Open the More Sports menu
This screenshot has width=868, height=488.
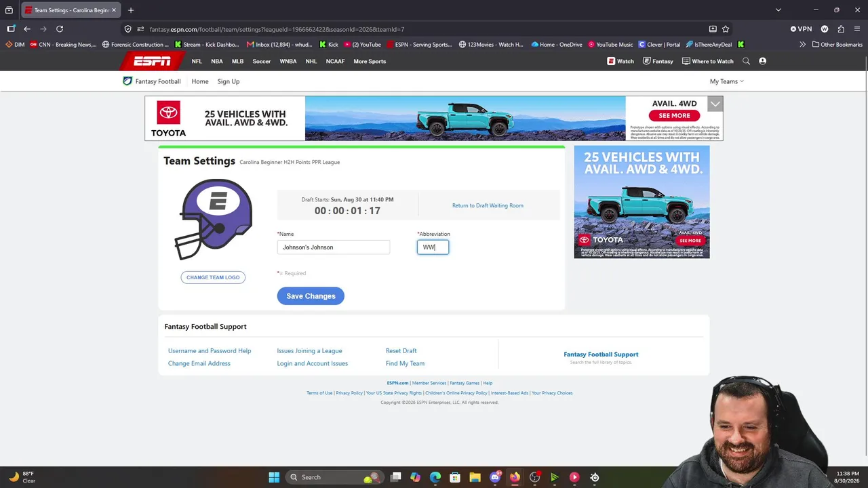point(370,61)
